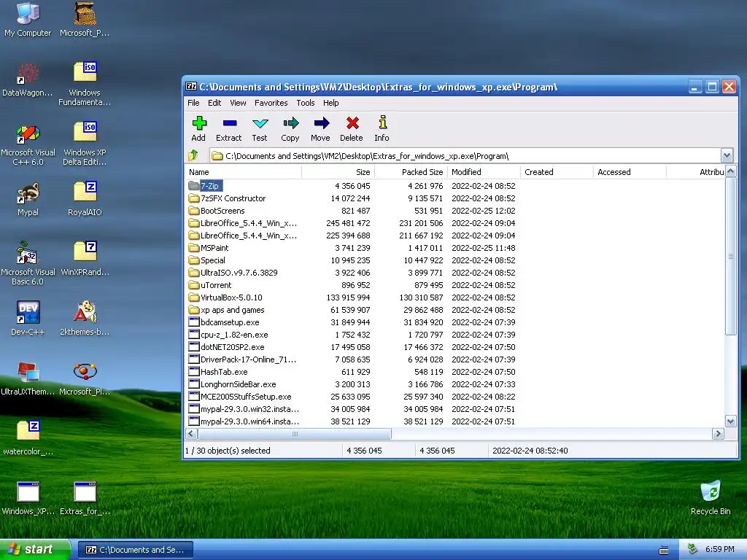
Task: Click the tray icon beside the clock
Action: coord(693,549)
